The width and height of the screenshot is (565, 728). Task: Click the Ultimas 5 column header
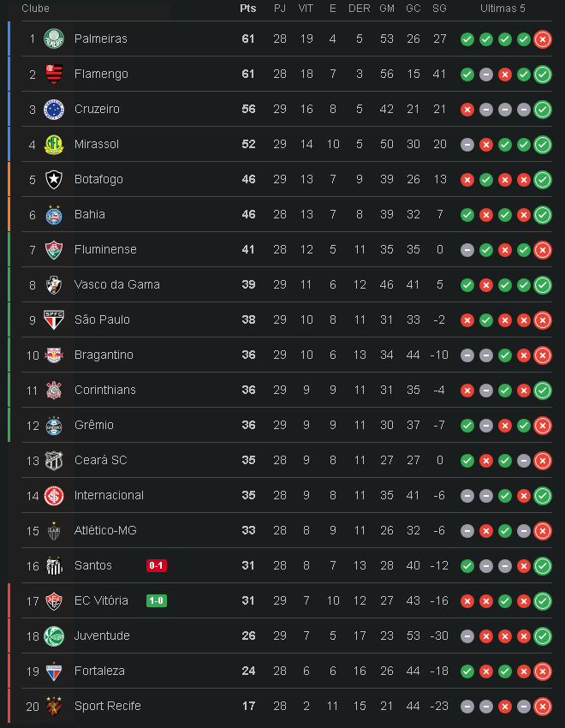[503, 9]
